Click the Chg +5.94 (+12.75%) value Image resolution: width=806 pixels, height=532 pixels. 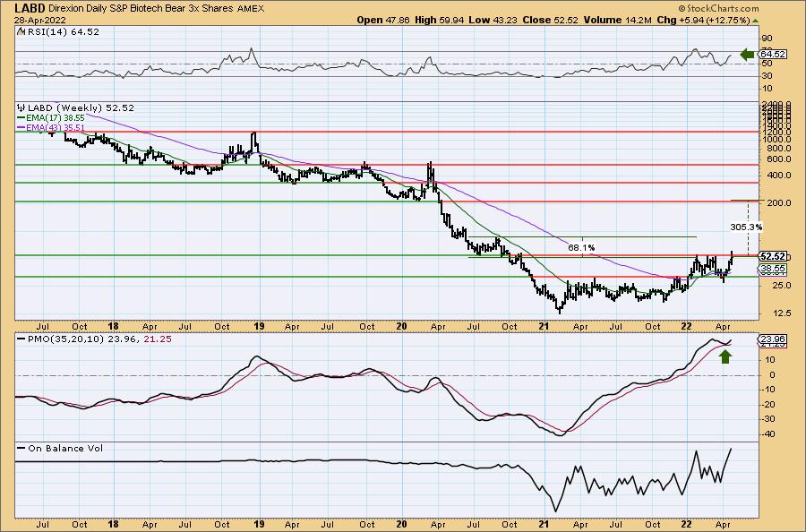tap(703, 20)
